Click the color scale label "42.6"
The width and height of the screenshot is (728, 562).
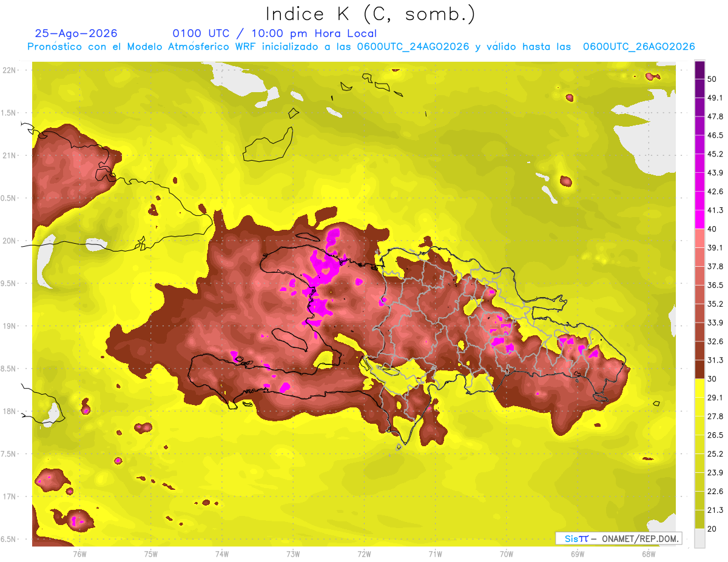(x=715, y=192)
